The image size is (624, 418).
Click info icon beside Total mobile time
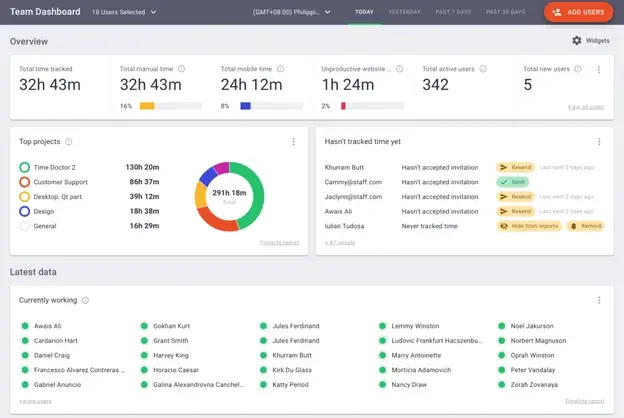pos(280,69)
